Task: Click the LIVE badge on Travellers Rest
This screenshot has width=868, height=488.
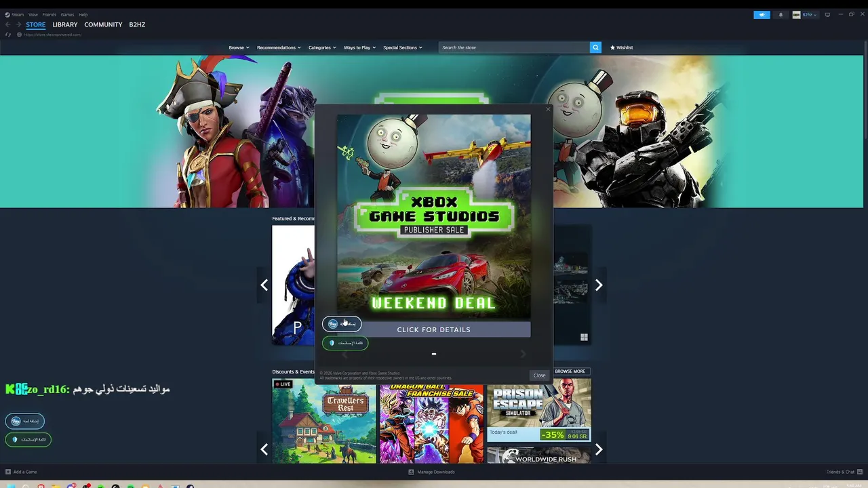Action: [283, 384]
